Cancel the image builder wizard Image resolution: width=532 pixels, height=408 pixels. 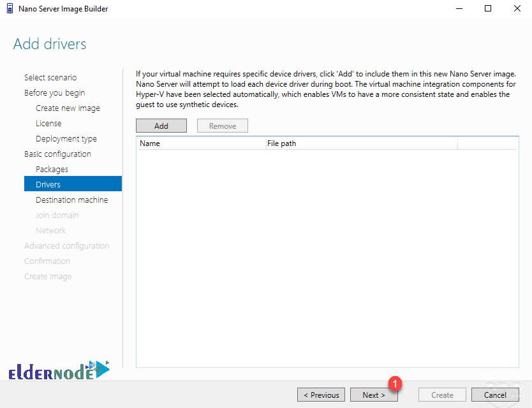pyautogui.click(x=495, y=395)
